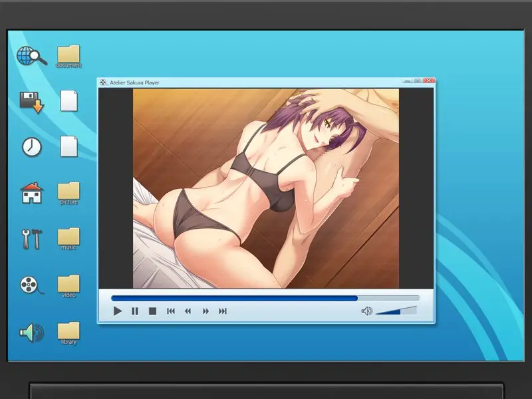
Task: Click the green speaker sound desktop icon
Action: (x=31, y=332)
